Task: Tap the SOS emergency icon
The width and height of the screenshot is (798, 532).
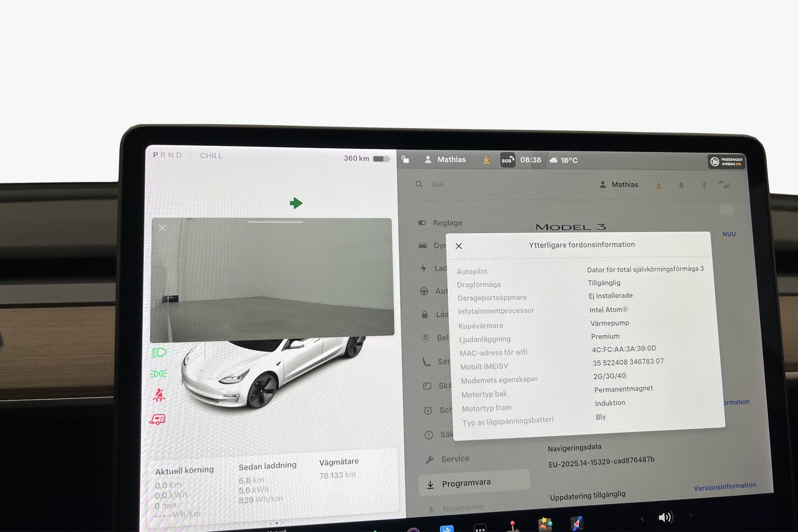Action: pos(507,160)
